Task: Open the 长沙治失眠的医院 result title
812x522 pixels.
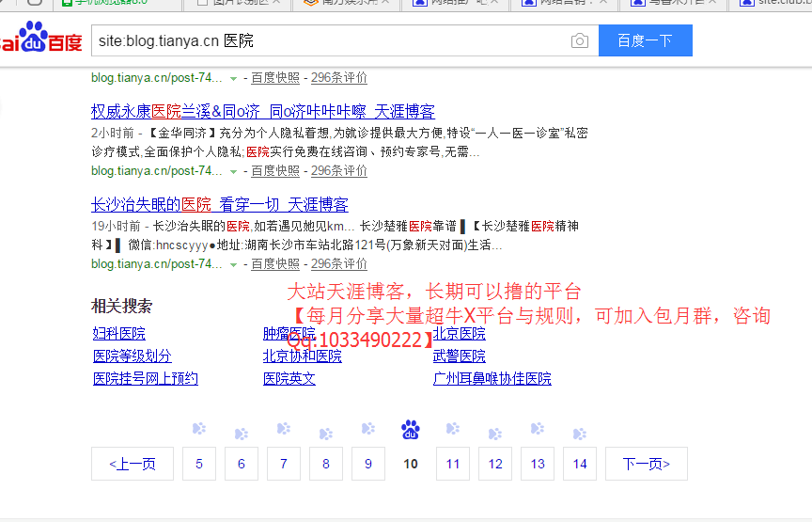Action: pyautogui.click(x=220, y=205)
